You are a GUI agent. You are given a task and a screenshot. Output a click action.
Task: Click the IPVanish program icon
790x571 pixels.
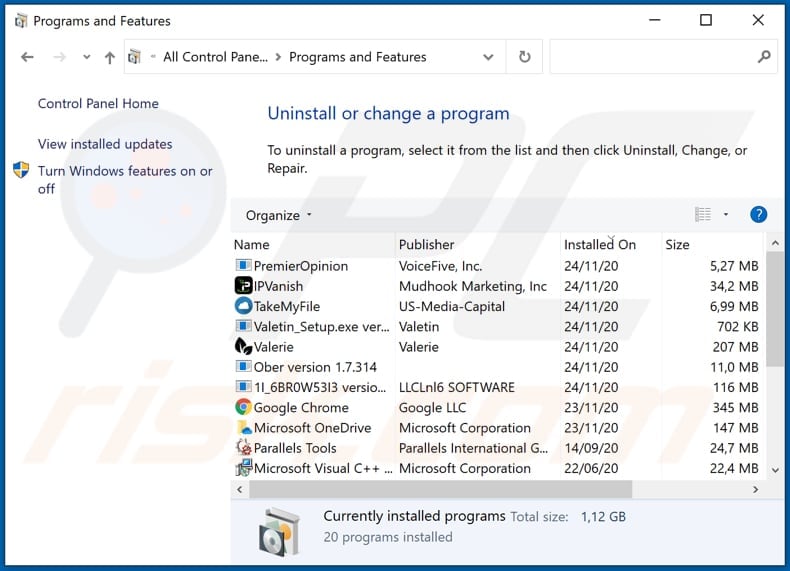[243, 286]
